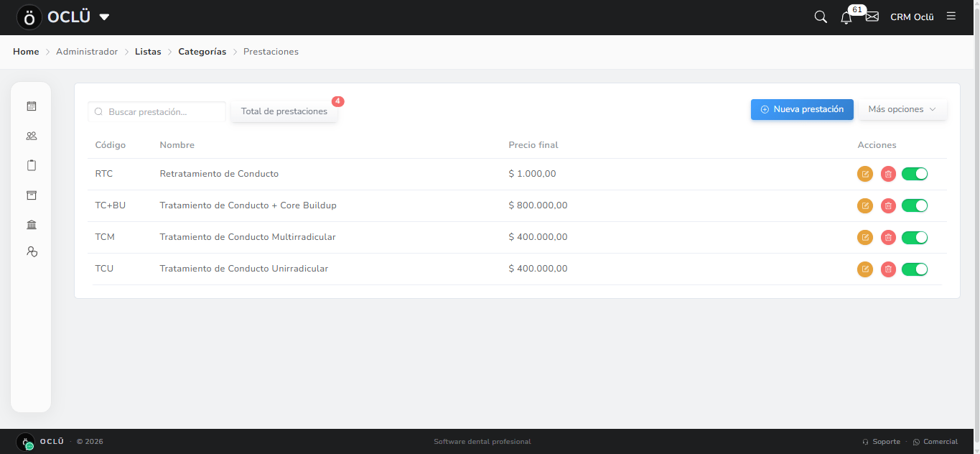Click the Prestaciones breadcrumb
The image size is (980, 454).
point(271,52)
